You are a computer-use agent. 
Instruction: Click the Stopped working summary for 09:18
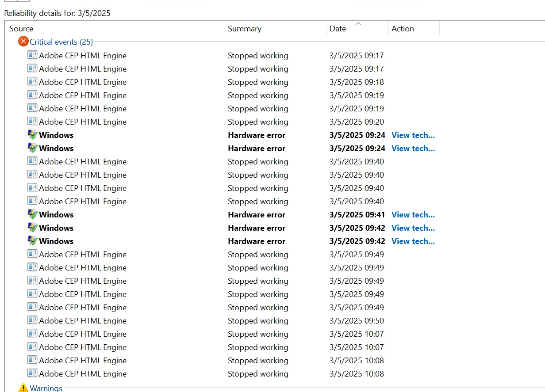coord(258,82)
